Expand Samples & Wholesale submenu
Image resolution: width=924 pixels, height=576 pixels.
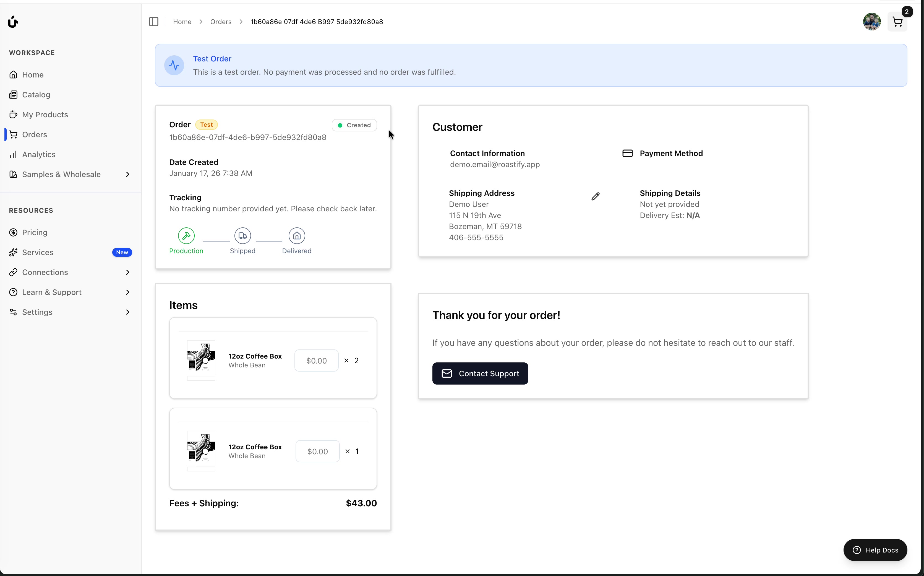click(127, 175)
